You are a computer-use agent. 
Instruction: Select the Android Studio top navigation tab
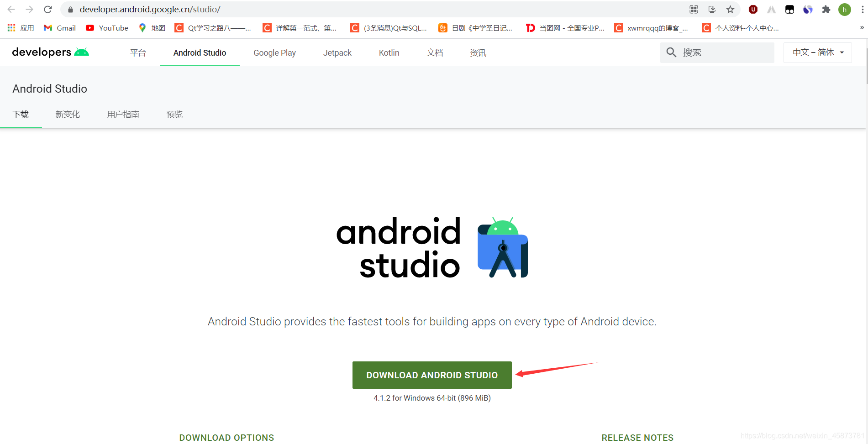(x=200, y=52)
